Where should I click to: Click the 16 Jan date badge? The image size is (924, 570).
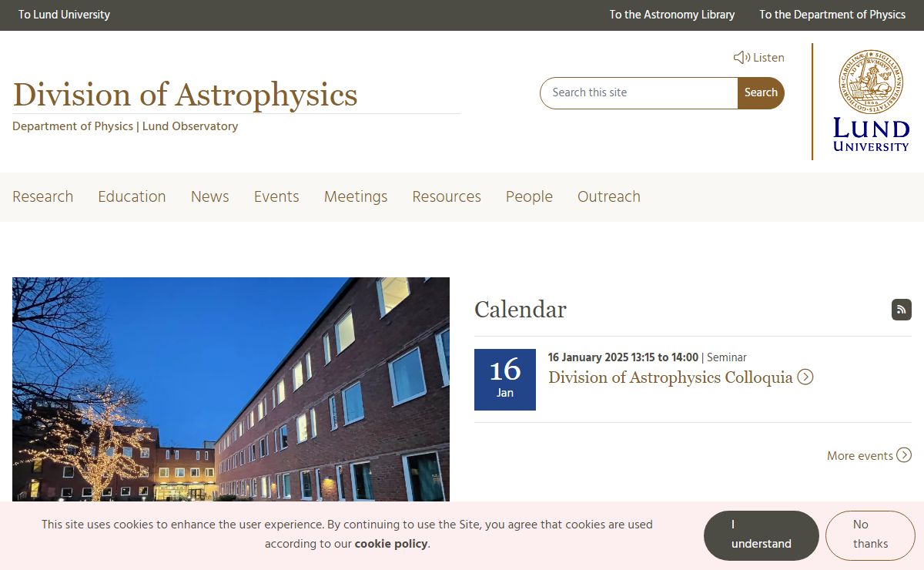[x=505, y=380]
